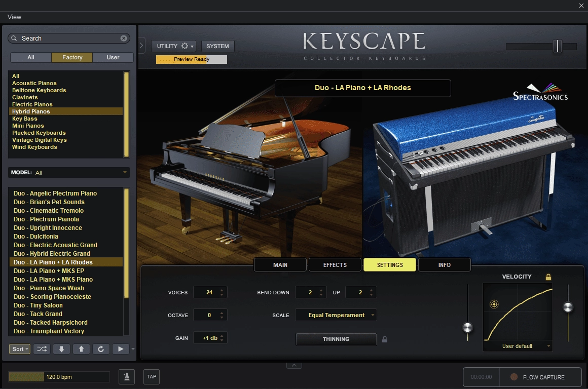Close the window with X
The image size is (588, 389).
coord(581,5)
